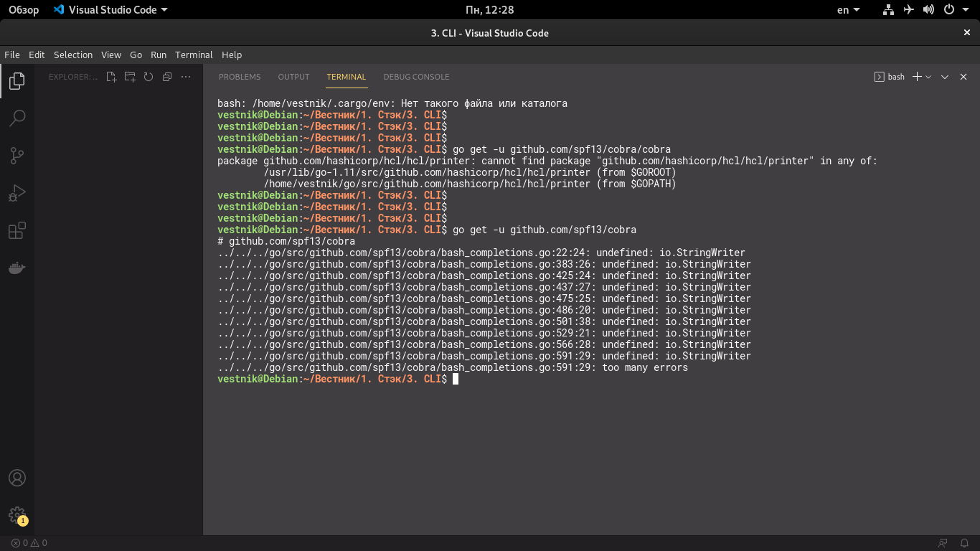Open the Run and Debug view

click(17, 192)
